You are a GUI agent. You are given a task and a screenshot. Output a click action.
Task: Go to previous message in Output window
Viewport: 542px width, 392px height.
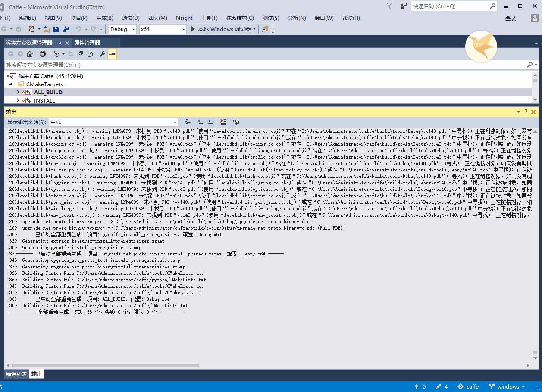[201, 122]
